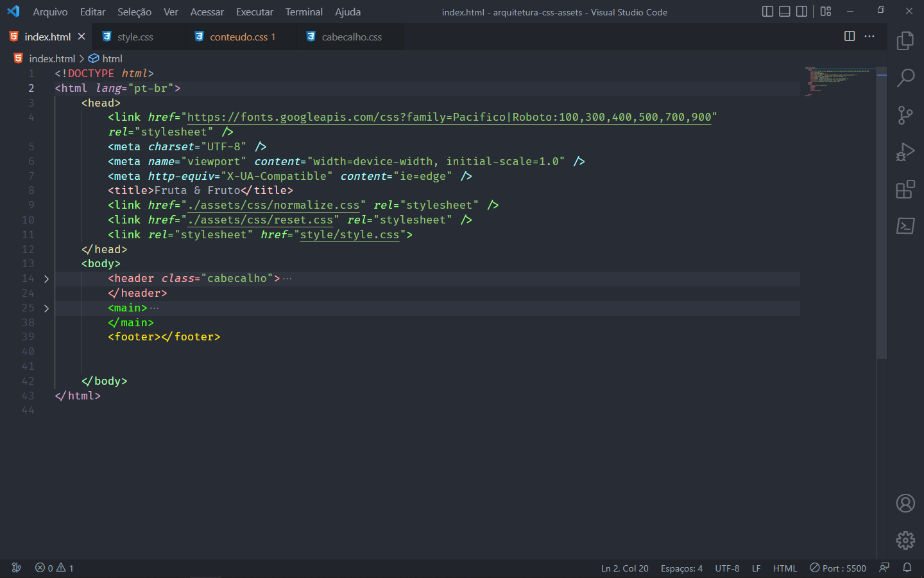The width and height of the screenshot is (924, 578).
Task: Open editor More Actions ellipsis
Action: (869, 36)
